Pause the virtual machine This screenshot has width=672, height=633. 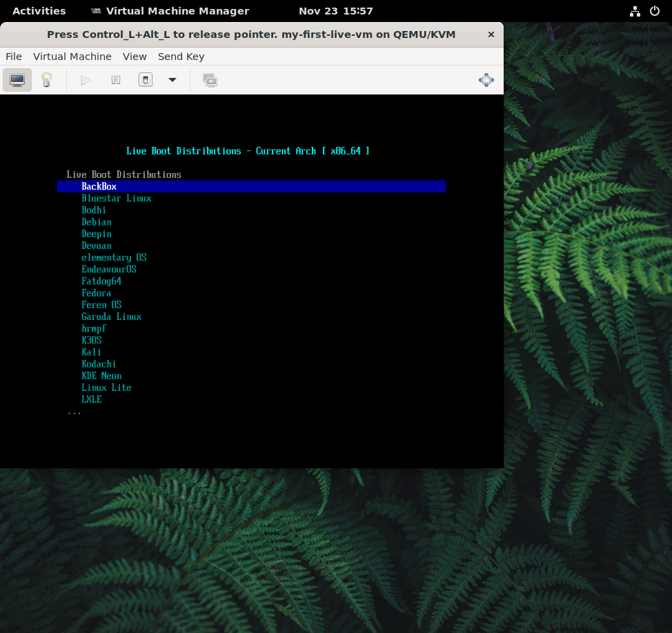116,80
